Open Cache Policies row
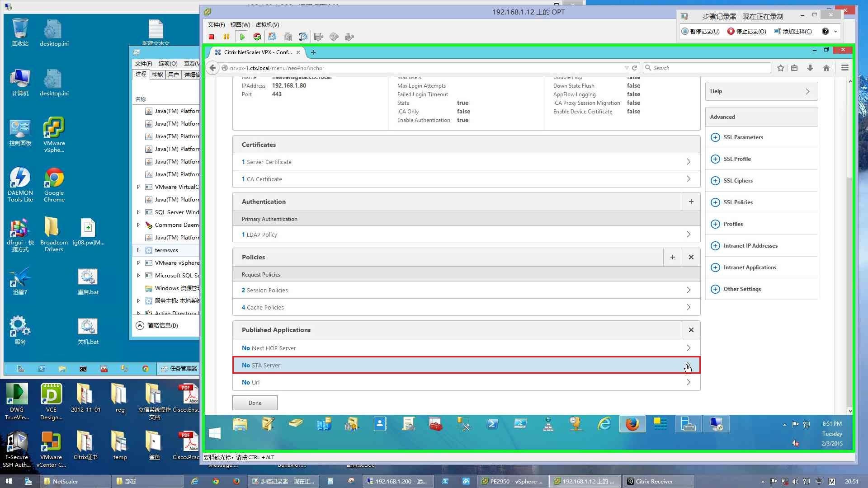The width and height of the screenshot is (868, 488). click(x=466, y=307)
